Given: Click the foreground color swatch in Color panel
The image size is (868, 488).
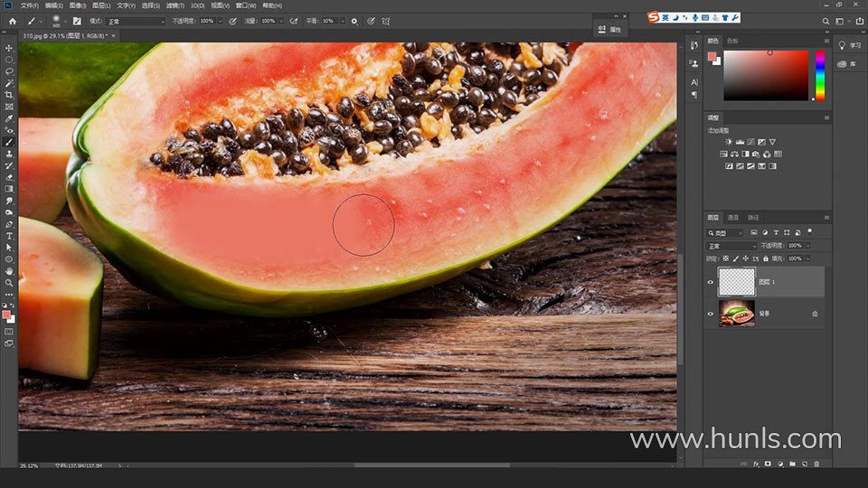Looking at the screenshot, I should [x=712, y=56].
